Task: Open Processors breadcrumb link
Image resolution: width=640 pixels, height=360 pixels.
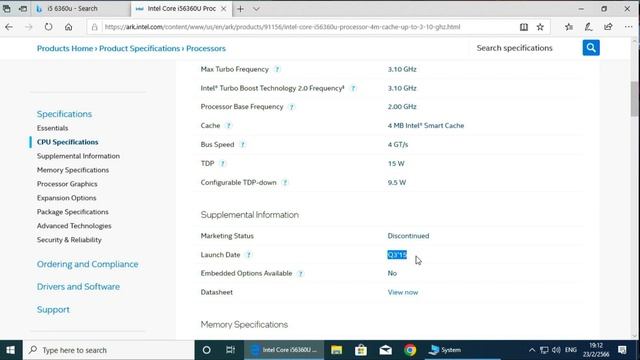Action: tap(206, 48)
